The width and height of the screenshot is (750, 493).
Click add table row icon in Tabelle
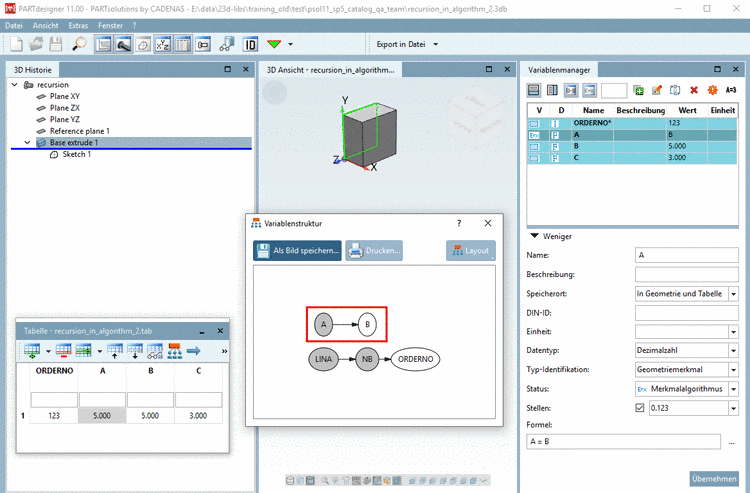click(x=32, y=351)
